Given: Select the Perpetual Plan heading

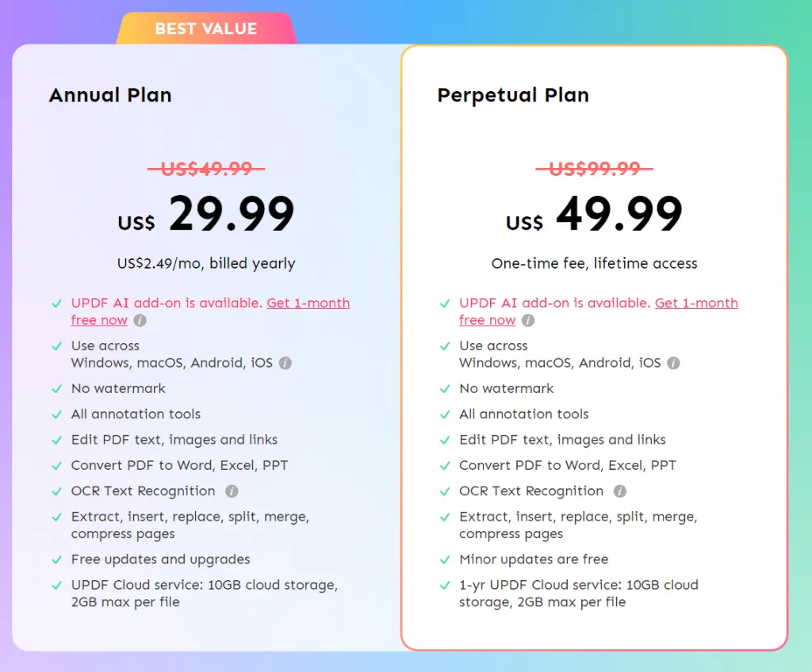Looking at the screenshot, I should coord(513,96).
